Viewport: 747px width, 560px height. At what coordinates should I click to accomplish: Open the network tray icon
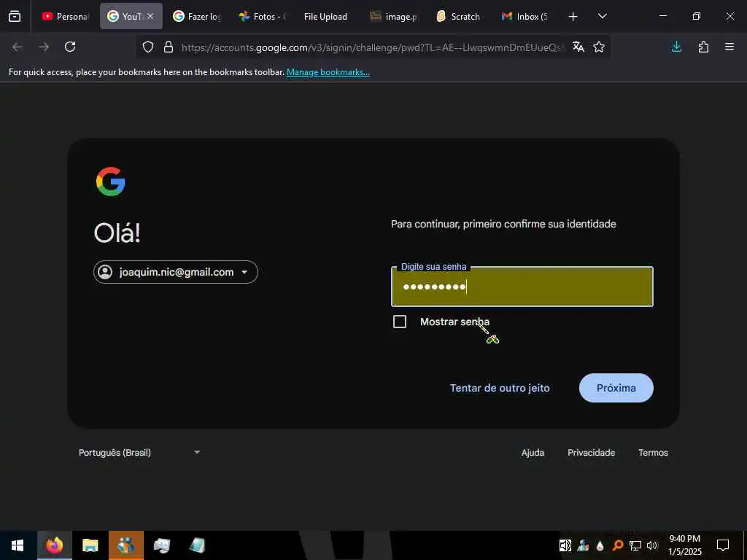pyautogui.click(x=635, y=545)
